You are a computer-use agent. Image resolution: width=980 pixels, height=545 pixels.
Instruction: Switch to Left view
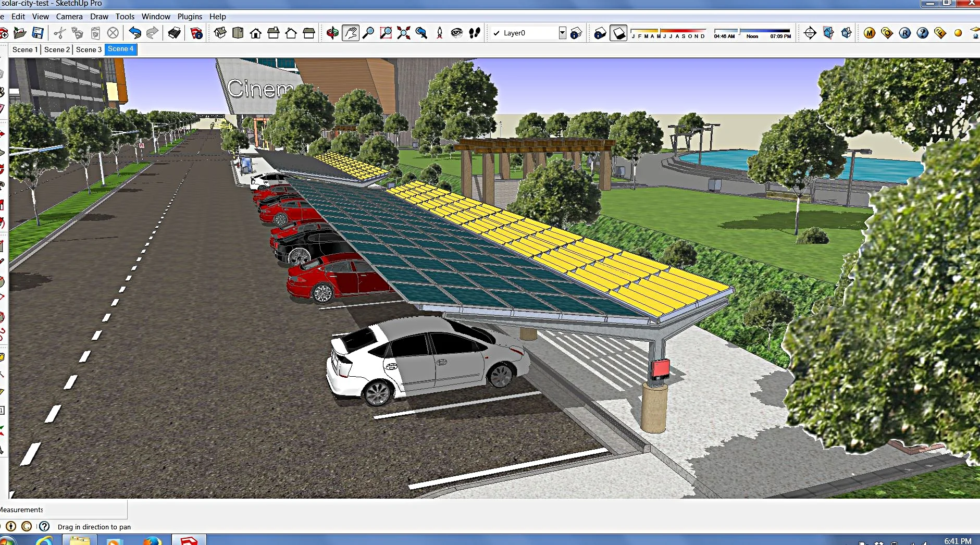309,33
